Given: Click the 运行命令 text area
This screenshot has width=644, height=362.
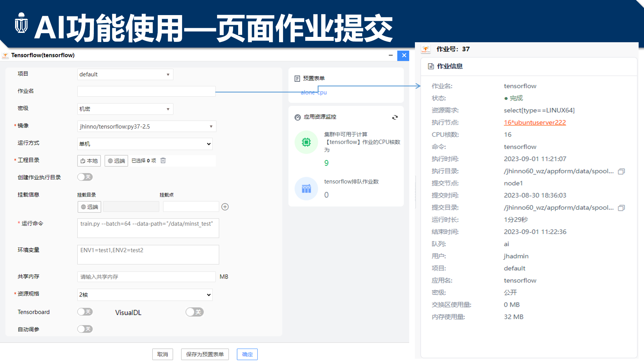Looking at the screenshot, I should [x=148, y=228].
